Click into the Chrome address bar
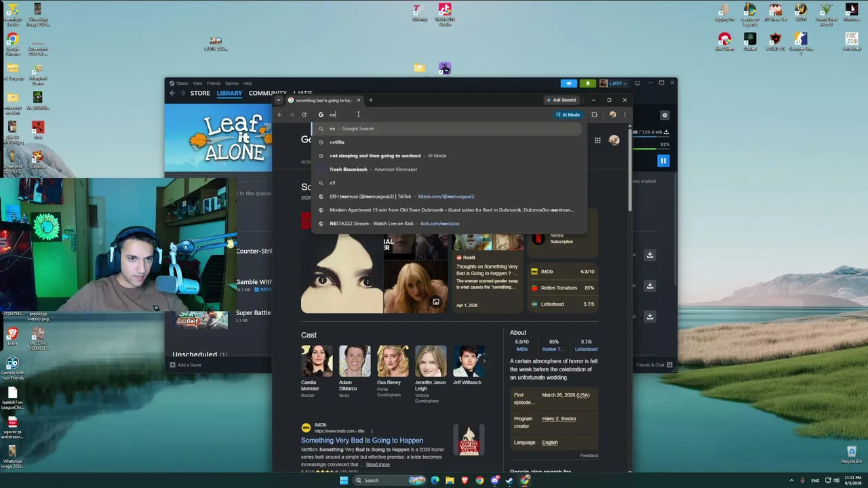868x488 pixels. [x=434, y=115]
